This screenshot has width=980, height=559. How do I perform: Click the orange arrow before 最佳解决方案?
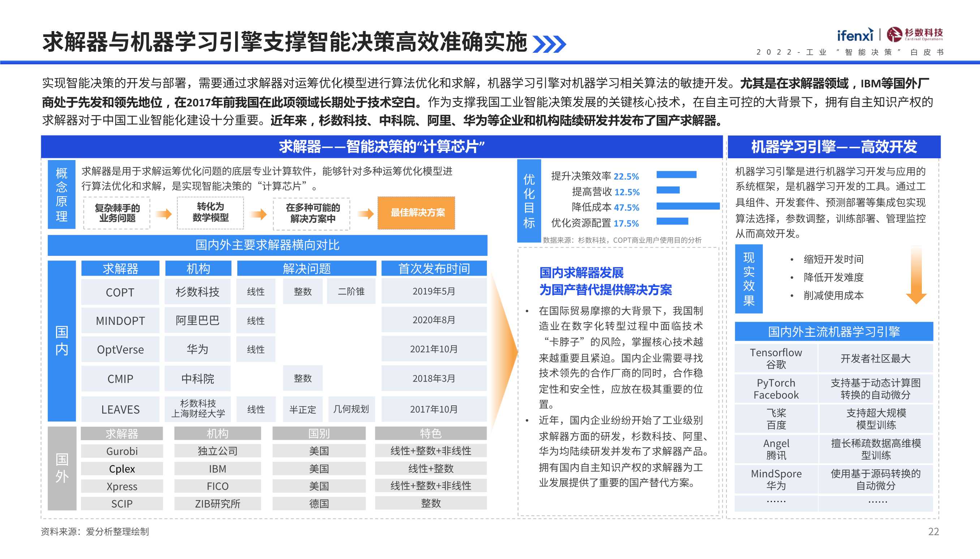pyautogui.click(x=365, y=214)
